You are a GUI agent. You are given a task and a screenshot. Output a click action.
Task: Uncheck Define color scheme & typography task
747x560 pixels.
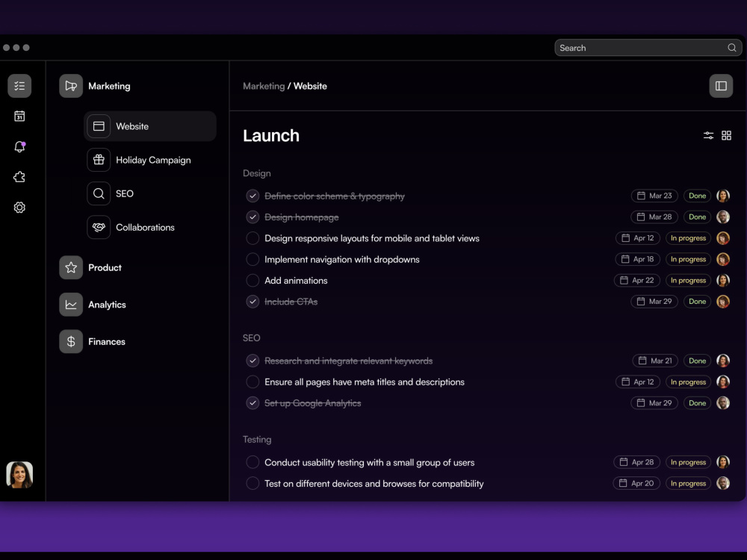(252, 196)
